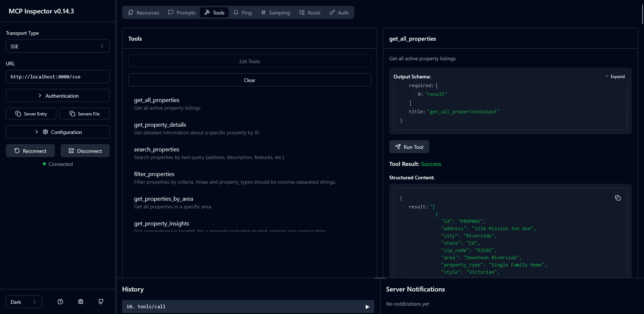
Task: Click the Disconnect button
Action: coord(85,151)
